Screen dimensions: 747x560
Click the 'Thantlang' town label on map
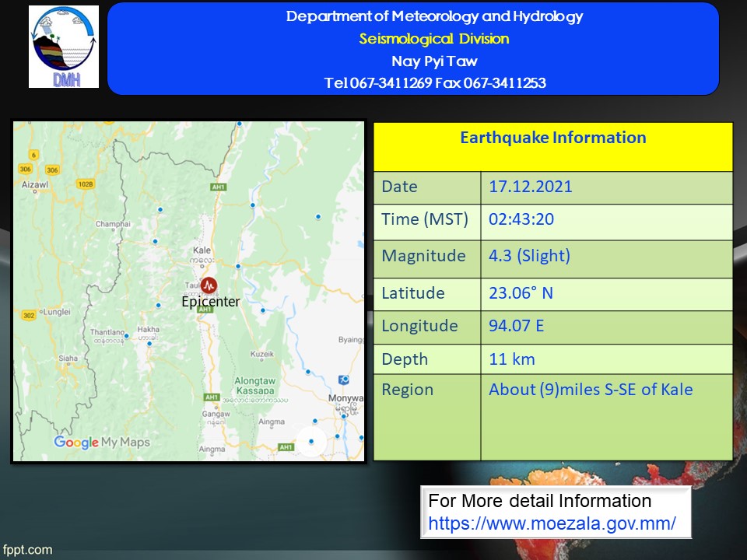(x=107, y=332)
